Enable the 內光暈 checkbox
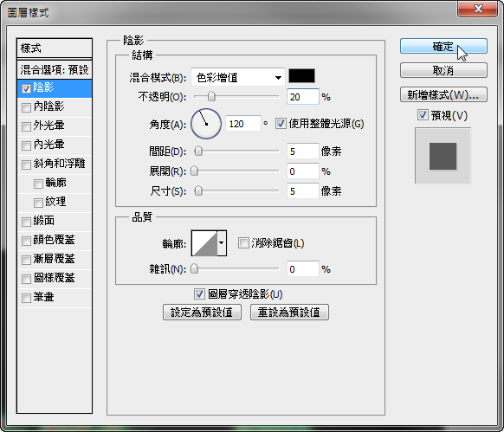Viewport: 504px width, 432px height. [26, 145]
